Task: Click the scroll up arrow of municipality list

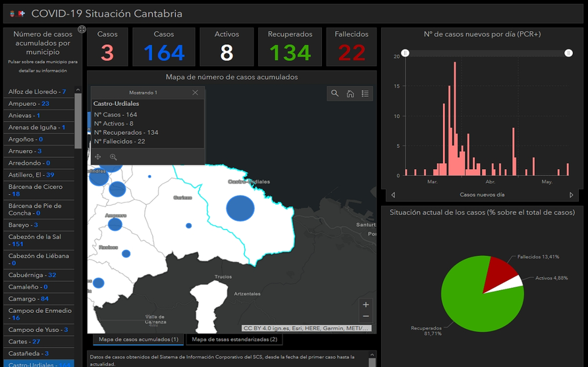Action: [x=78, y=90]
